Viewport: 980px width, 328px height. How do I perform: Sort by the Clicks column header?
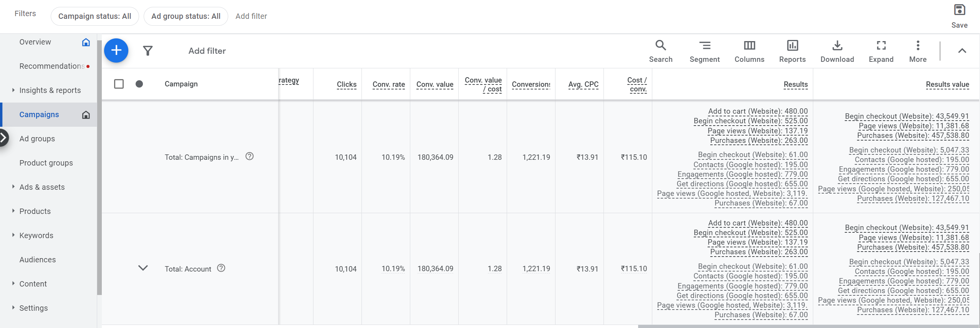click(x=347, y=84)
